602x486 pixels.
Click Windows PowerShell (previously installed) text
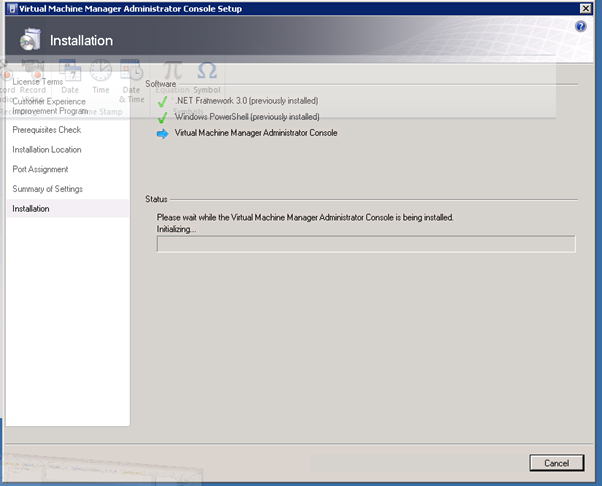[247, 117]
